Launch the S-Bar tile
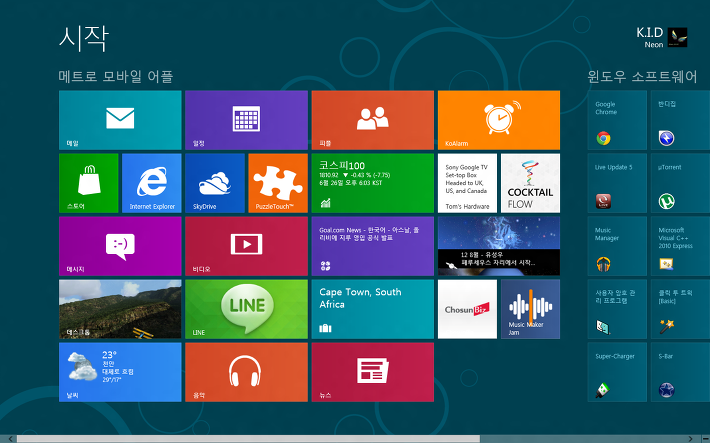710x443 pixels. point(680,372)
